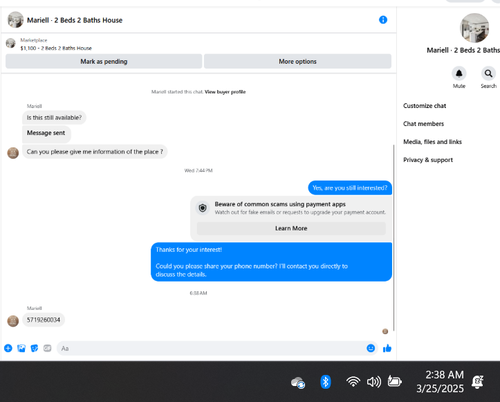
Task: Search in conversation magnifier icon
Action: pos(488,73)
